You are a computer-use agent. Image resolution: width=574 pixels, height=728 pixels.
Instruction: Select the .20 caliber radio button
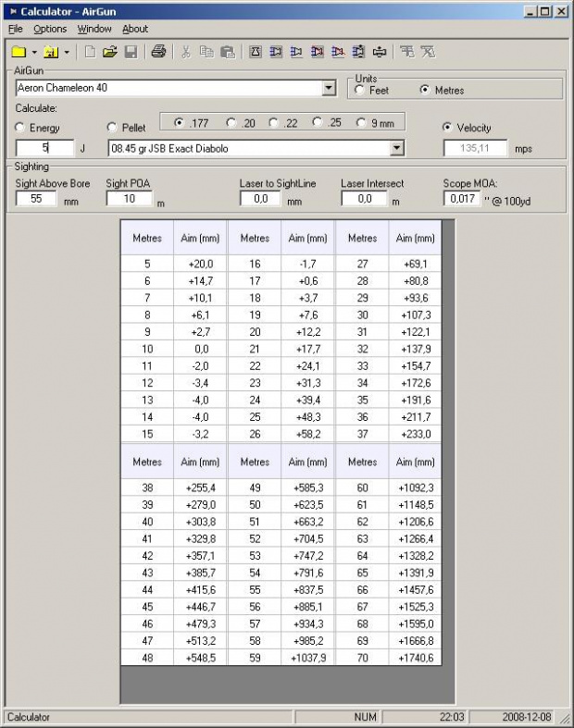(231, 123)
